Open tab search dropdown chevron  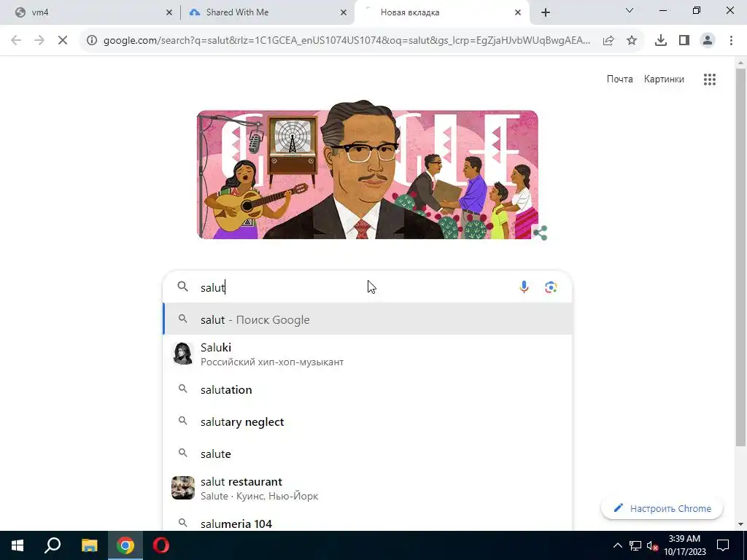point(630,10)
